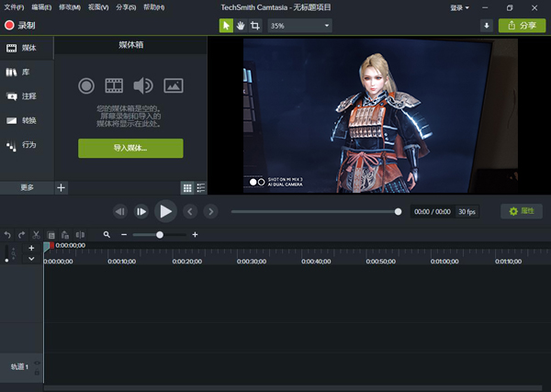This screenshot has height=392, width=551.
Task: Click the 媒体箱 Media Bin header
Action: 130,45
